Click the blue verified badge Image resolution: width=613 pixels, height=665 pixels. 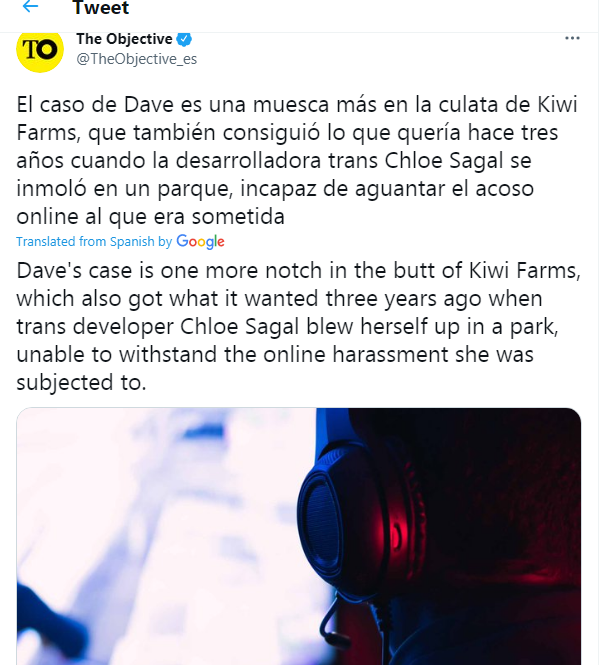point(184,39)
